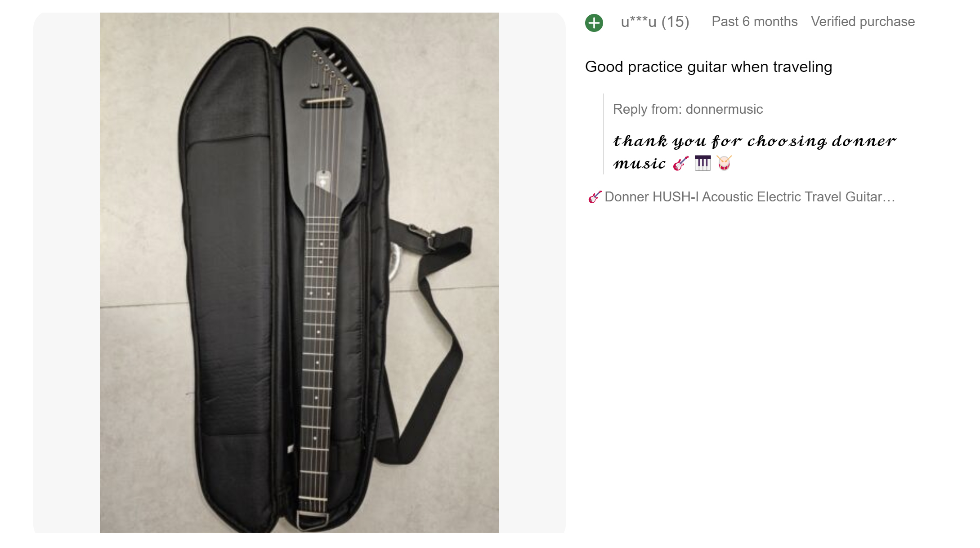Screen dimensions: 980x548
Task: Click the 'thank you for choosing donner' text
Action: tap(755, 141)
